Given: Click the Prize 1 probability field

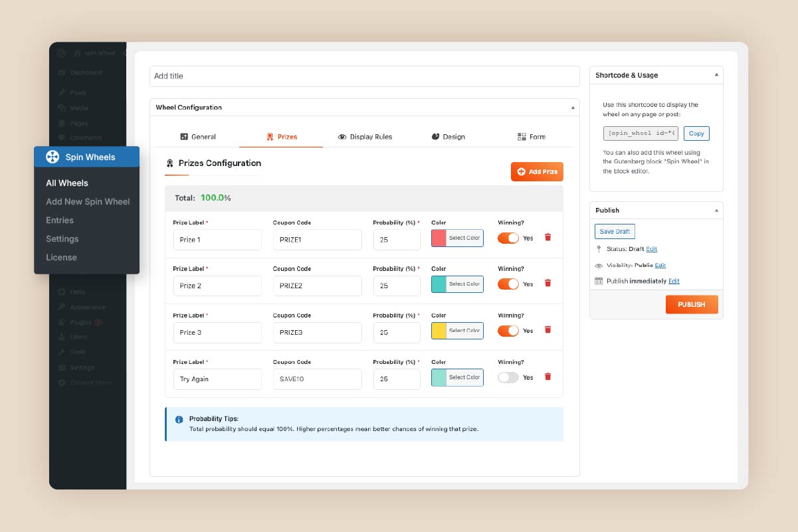Looking at the screenshot, I should 397,240.
